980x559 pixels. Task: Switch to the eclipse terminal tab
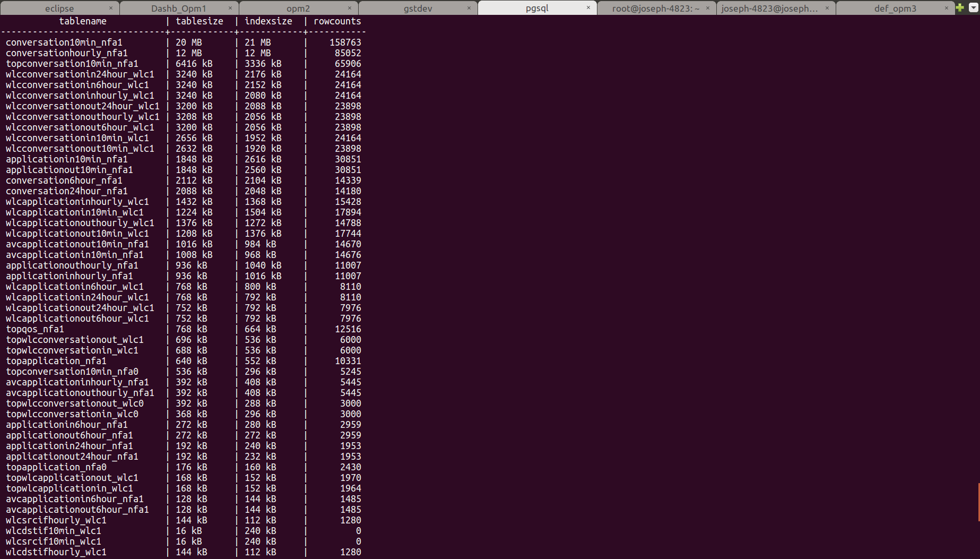coord(59,8)
